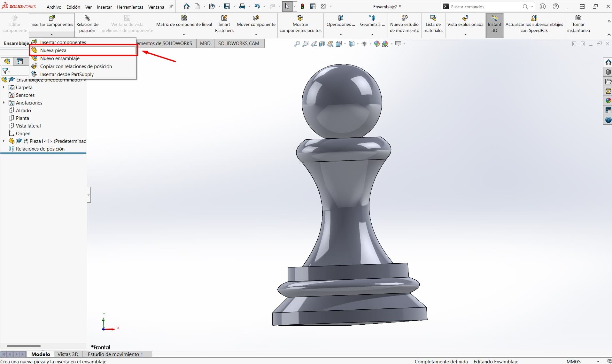Viewport: 612px width, 364px height.
Task: Open dropdown under Matriz de componente lineal
Action: pos(184,35)
